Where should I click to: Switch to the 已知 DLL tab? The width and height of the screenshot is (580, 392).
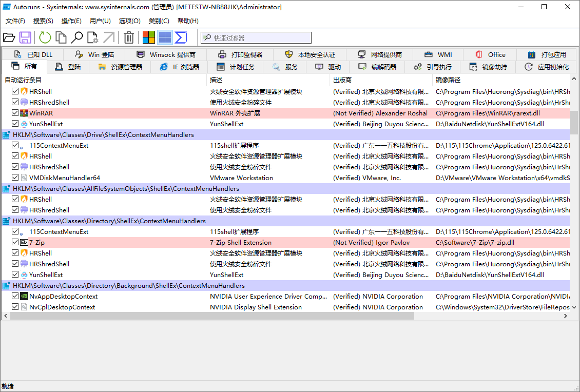(33, 55)
